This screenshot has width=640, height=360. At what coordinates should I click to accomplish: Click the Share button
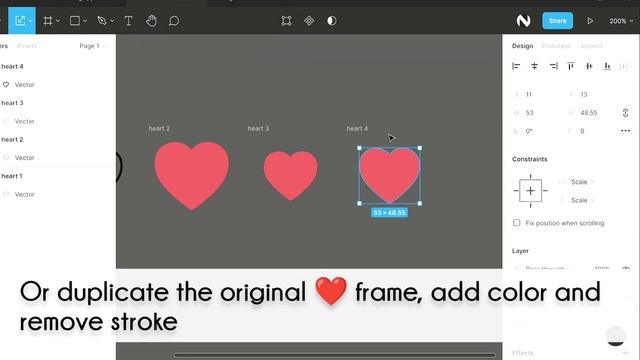pyautogui.click(x=558, y=20)
